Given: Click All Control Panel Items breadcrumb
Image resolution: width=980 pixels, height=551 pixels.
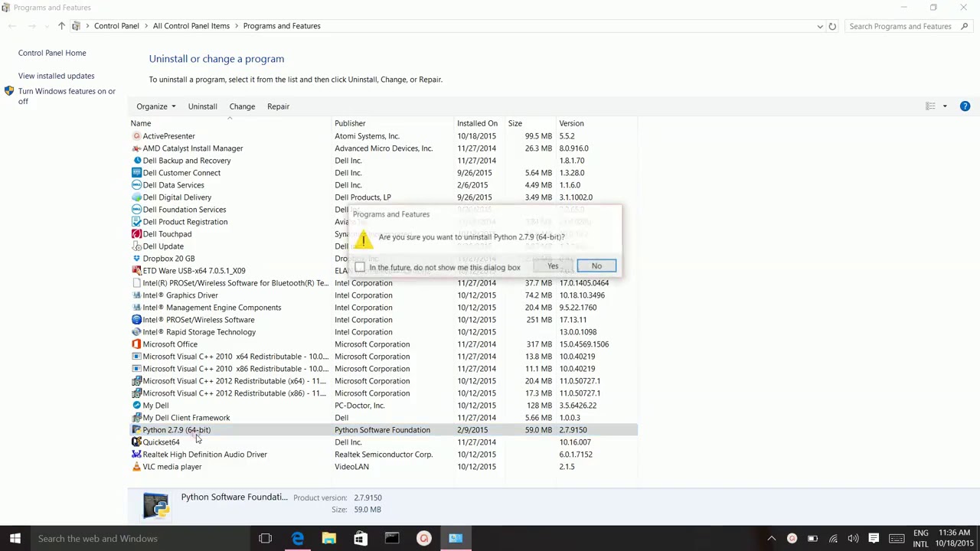Looking at the screenshot, I should coord(191,26).
